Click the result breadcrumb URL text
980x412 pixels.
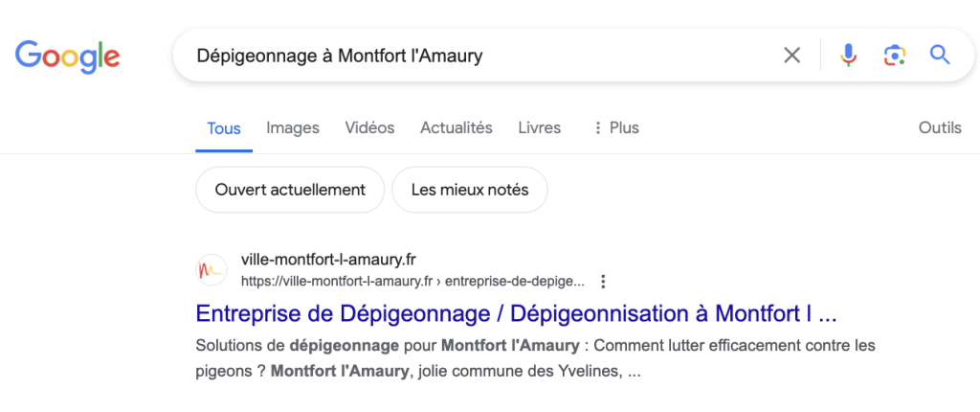click(412, 282)
